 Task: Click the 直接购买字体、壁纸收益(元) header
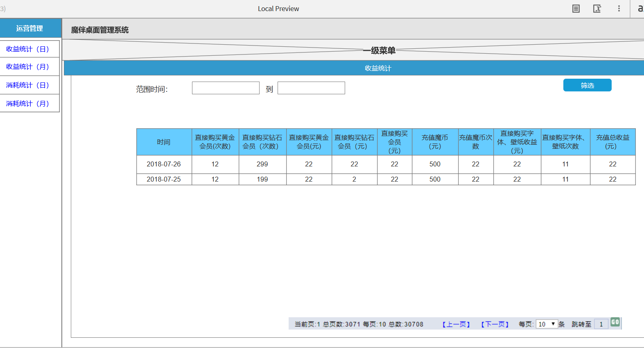[517, 142]
